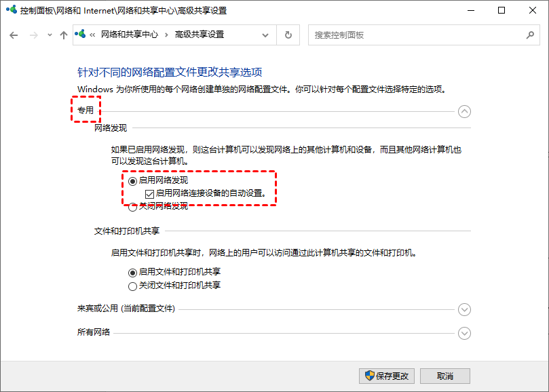The width and height of the screenshot is (549, 392).
Task: Click inside the 搜索控制面板 search field
Action: pyautogui.click(x=414, y=35)
